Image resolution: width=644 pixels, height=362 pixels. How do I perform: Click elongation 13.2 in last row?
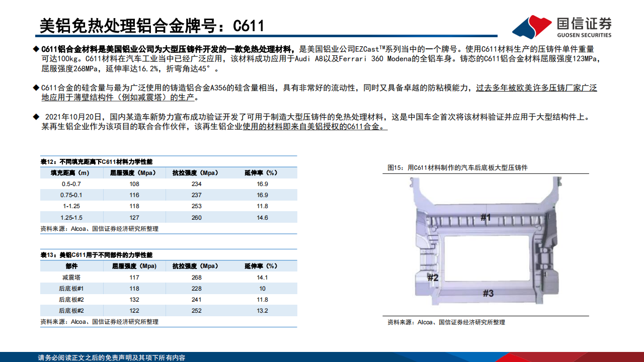pyautogui.click(x=262, y=311)
